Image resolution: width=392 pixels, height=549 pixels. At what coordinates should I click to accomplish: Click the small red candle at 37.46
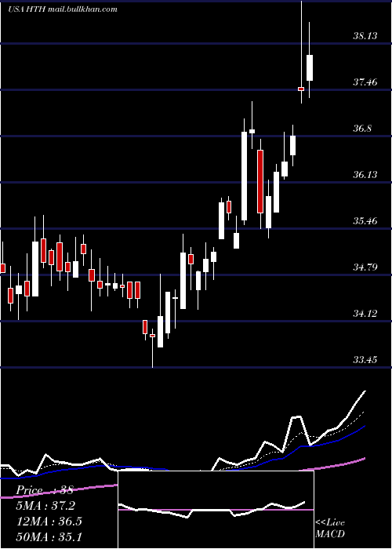[301, 89]
